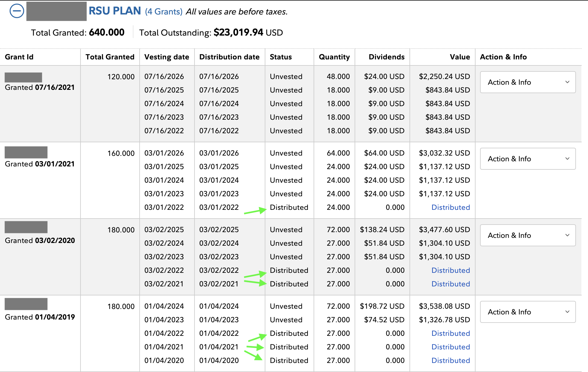Image resolution: width=588 pixels, height=372 pixels.
Task: Click the Quantity column header
Action: [334, 57]
